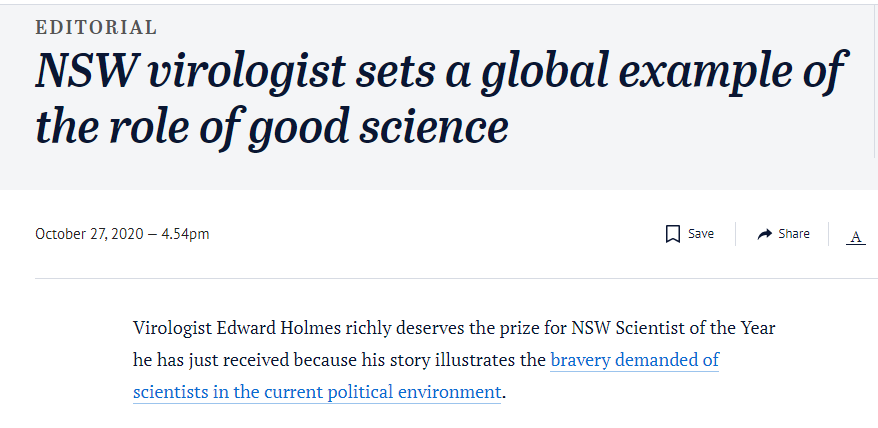878x428 pixels.
Task: Click the word 'Virologist' starting the paragraph
Action: click(173, 327)
